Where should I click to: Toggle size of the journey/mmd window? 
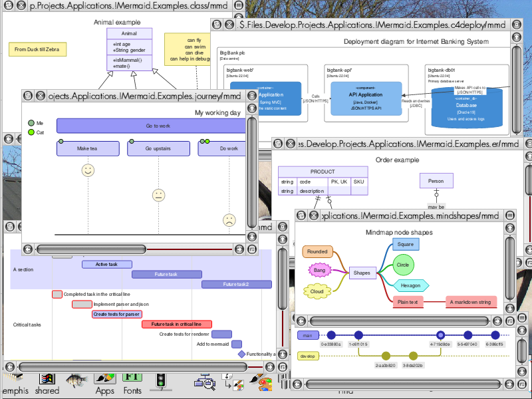click(252, 96)
